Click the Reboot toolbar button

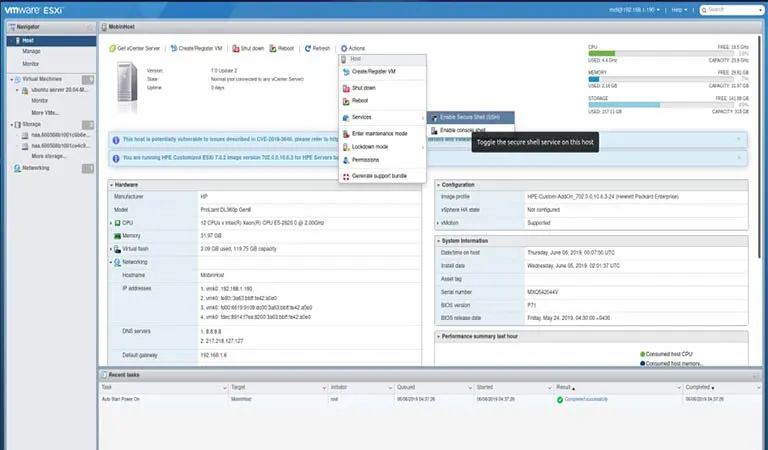pyautogui.click(x=282, y=48)
